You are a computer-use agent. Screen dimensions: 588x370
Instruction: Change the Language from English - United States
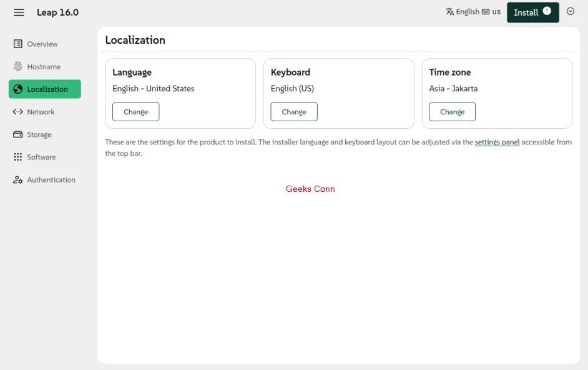pos(136,111)
